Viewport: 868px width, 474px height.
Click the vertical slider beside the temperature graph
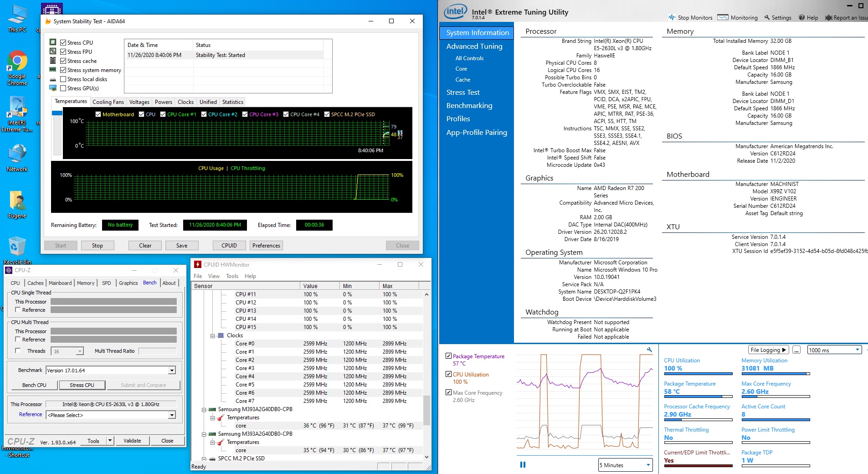(57, 133)
